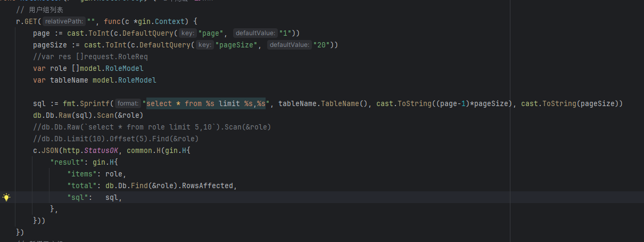Click the "total" key string

pos(85,185)
